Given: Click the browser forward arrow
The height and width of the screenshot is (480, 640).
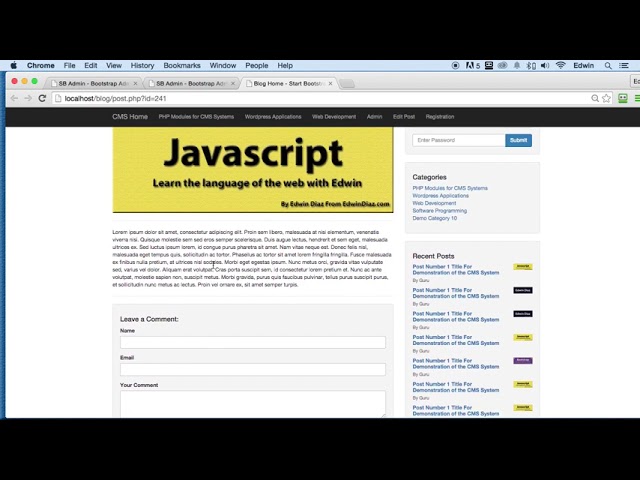Looking at the screenshot, I should point(28,98).
